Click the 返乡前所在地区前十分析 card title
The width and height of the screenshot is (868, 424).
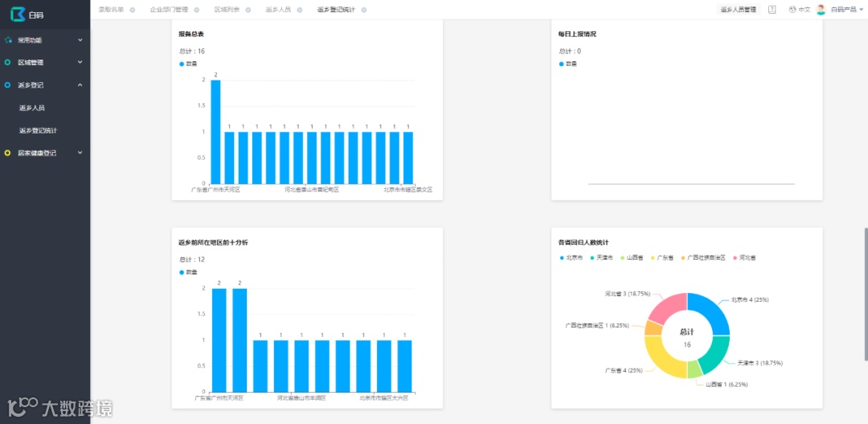coord(213,243)
